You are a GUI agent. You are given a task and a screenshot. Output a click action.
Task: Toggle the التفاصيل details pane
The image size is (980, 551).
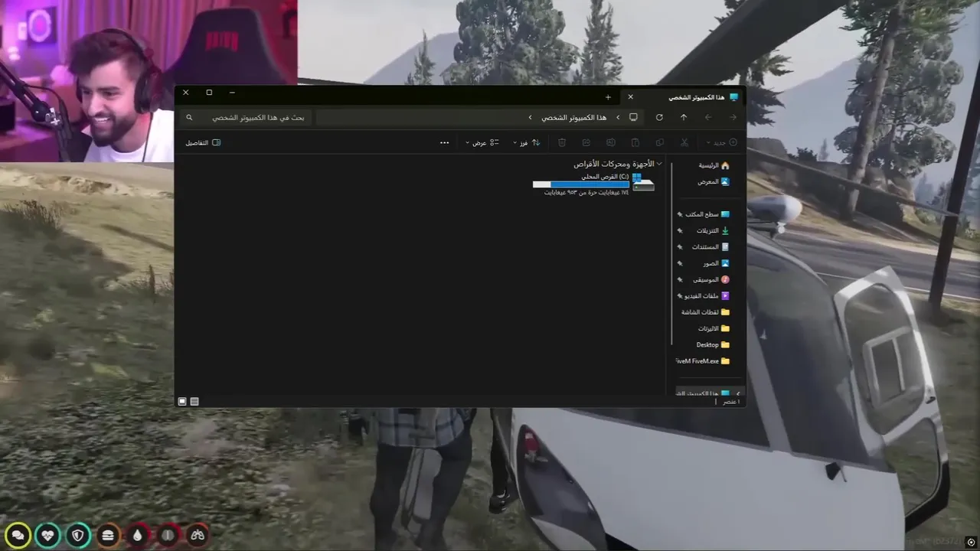[x=203, y=142]
